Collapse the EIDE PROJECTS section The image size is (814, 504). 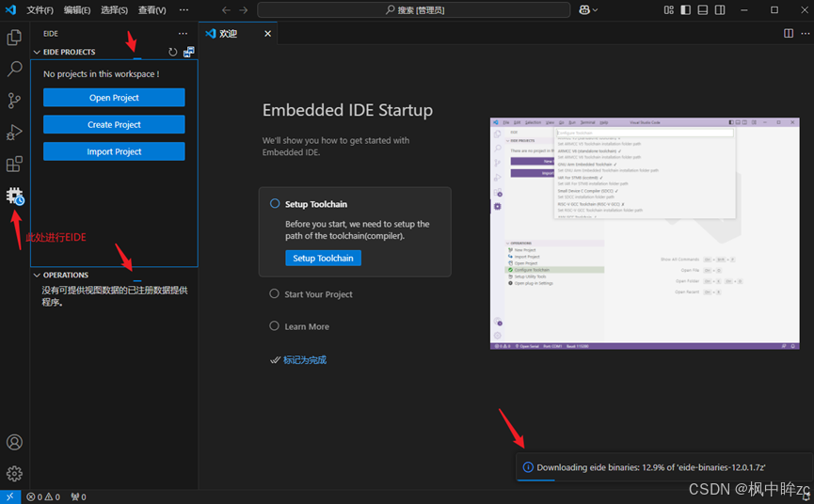37,52
